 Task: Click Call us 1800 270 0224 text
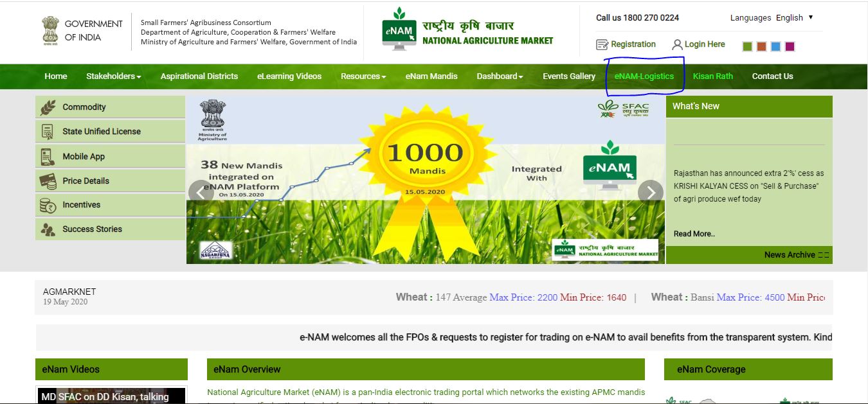click(637, 18)
